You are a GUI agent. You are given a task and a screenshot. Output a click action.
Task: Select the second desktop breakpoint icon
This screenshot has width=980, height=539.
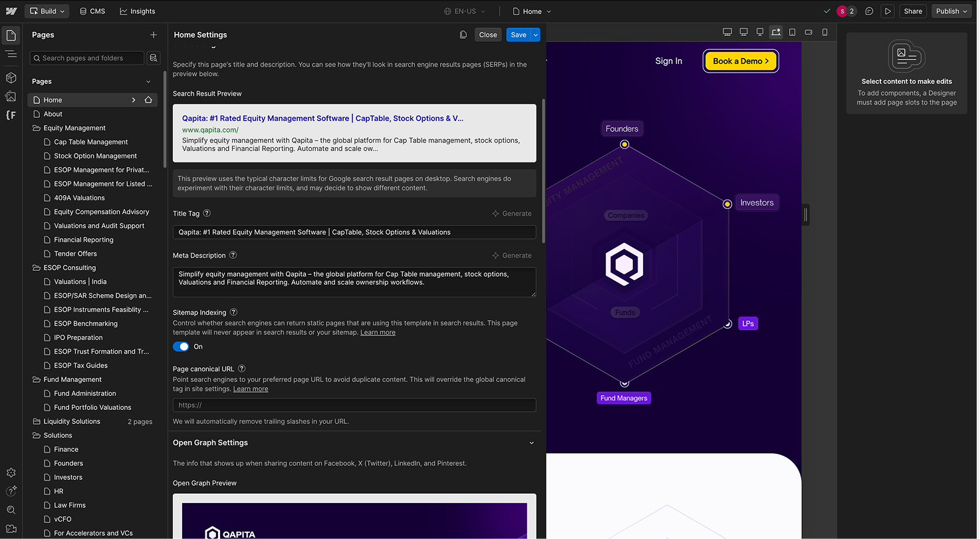743,32
